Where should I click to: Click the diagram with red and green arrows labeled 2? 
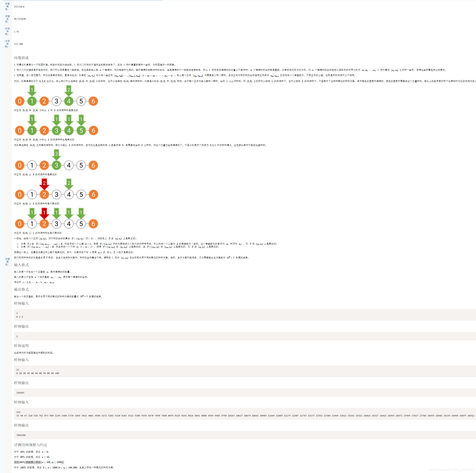pos(56,189)
